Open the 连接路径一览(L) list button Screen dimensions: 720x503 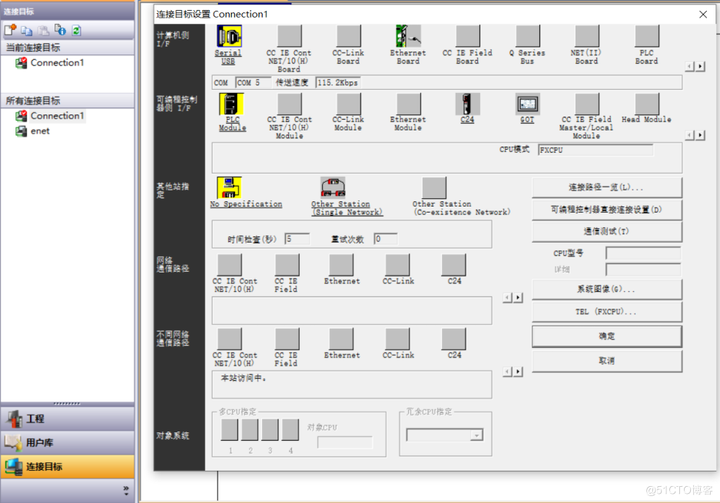coord(607,187)
